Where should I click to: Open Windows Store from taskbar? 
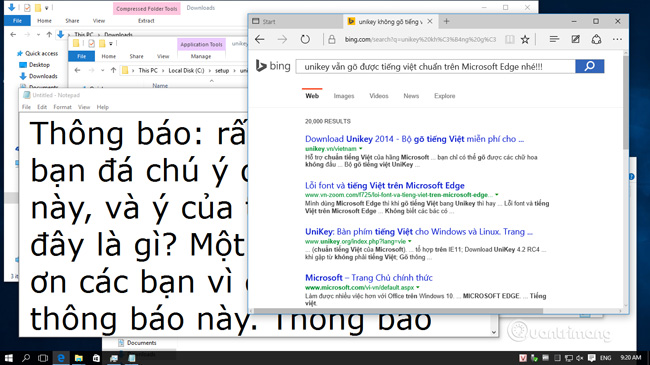click(96, 358)
